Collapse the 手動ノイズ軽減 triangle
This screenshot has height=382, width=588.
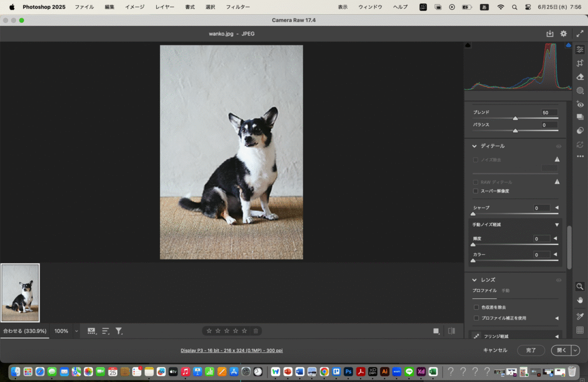557,225
